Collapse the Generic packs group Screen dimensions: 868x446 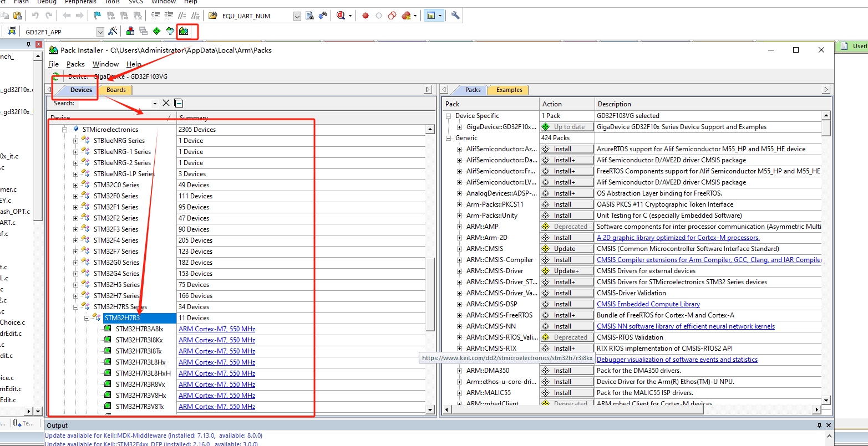click(x=449, y=138)
